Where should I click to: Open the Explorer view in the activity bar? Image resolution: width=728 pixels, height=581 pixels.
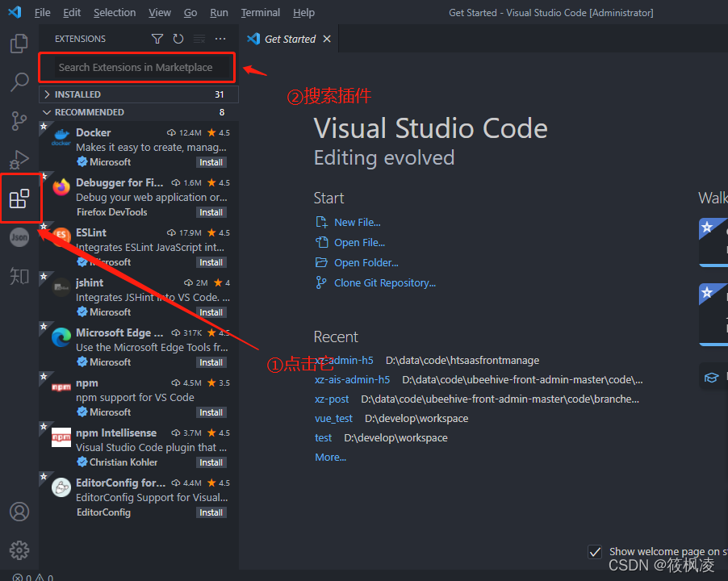19,43
